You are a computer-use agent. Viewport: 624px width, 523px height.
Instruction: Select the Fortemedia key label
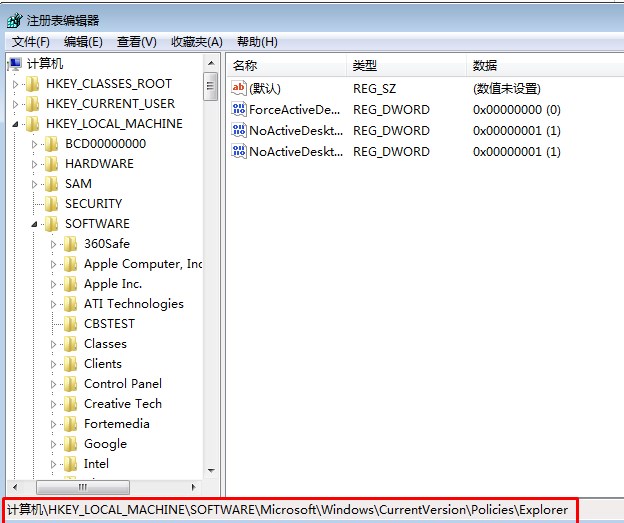click(x=117, y=423)
